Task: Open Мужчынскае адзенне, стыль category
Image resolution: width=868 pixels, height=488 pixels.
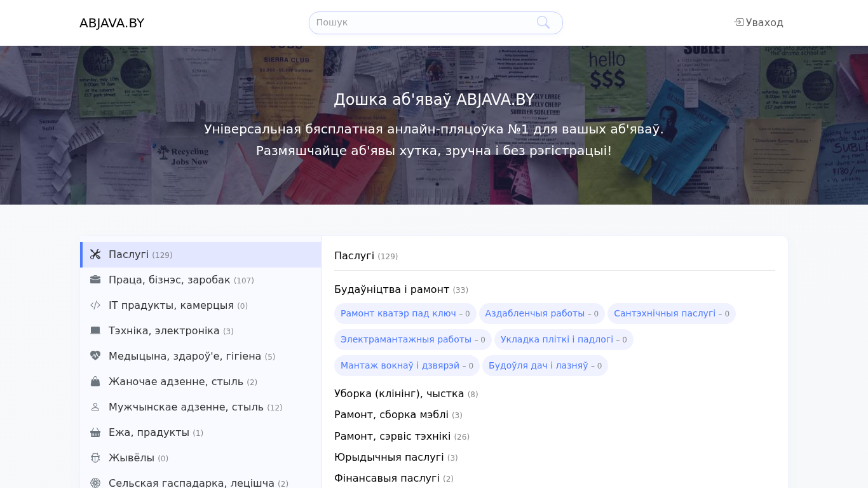Action: click(200, 407)
